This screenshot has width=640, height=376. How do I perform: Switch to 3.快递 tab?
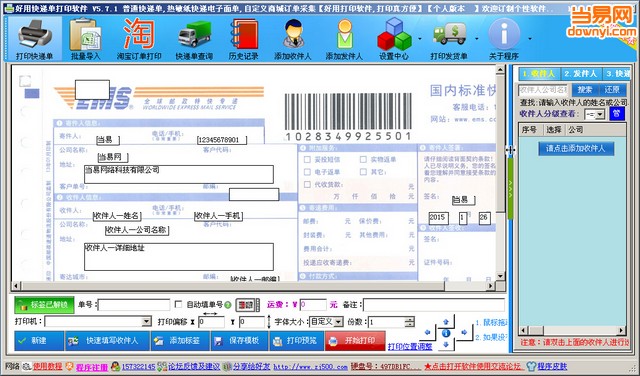(617, 74)
